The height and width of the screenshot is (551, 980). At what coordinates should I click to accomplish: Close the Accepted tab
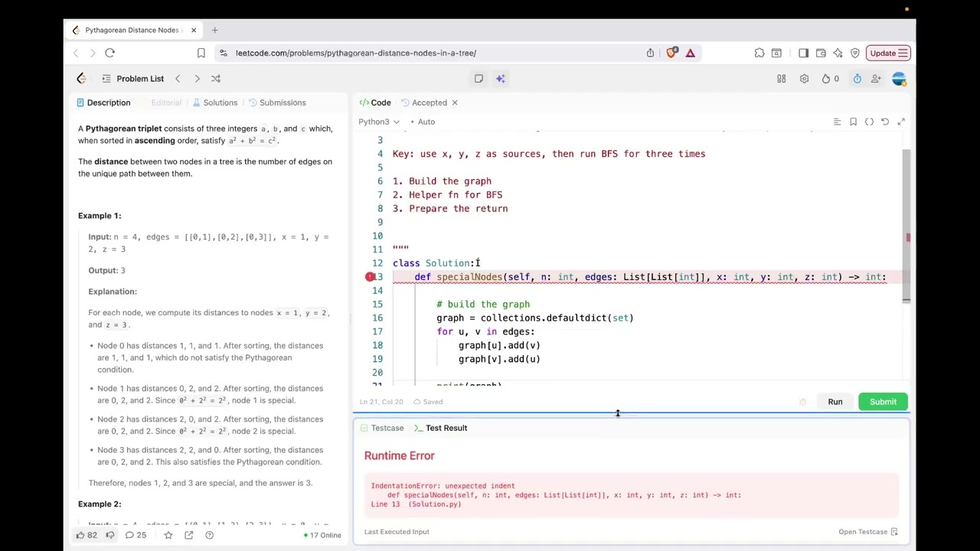(454, 103)
